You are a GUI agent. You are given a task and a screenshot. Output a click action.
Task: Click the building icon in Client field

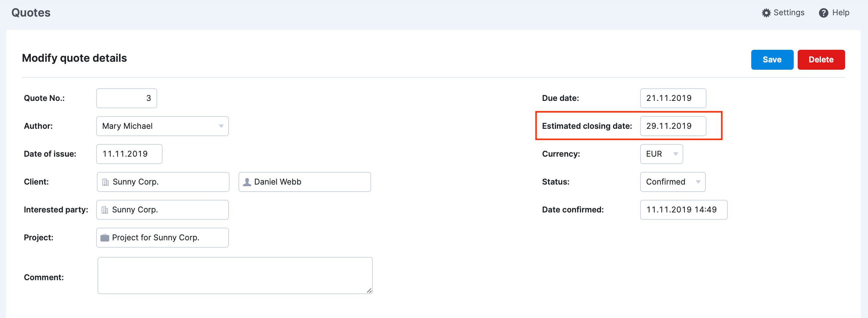[105, 182]
